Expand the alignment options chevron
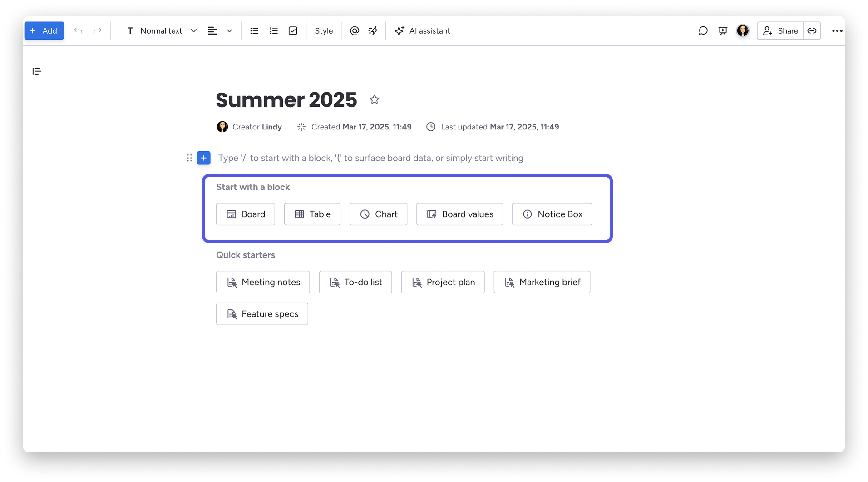Viewport: 868px width, 482px height. (229, 31)
